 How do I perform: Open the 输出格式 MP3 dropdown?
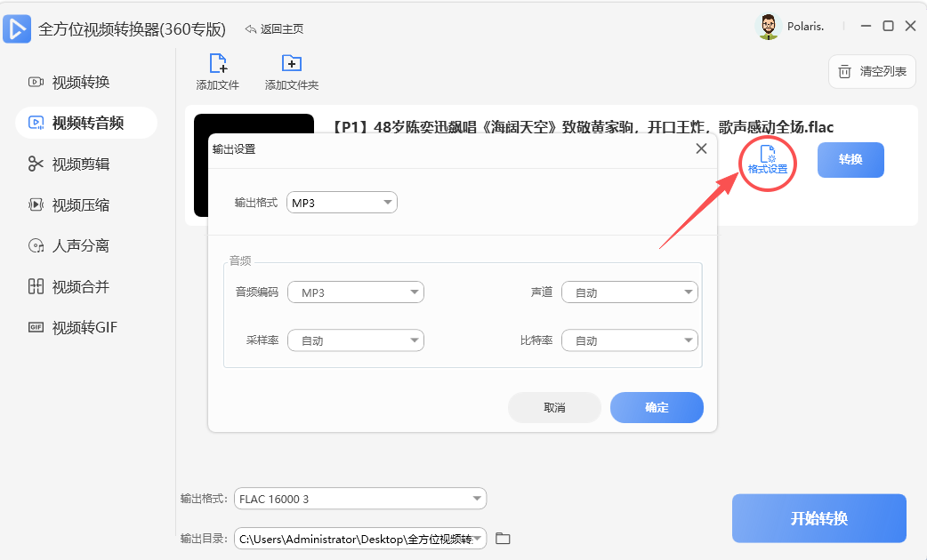click(342, 202)
